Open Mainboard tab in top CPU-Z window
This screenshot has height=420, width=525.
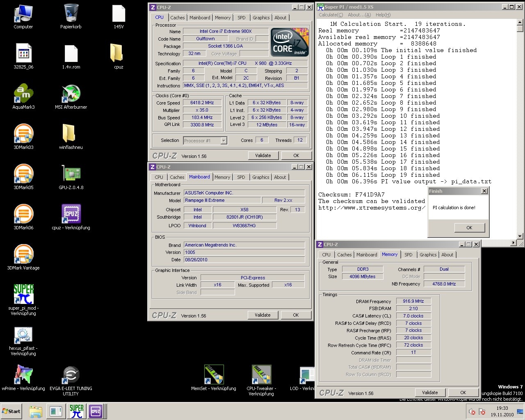pos(200,18)
